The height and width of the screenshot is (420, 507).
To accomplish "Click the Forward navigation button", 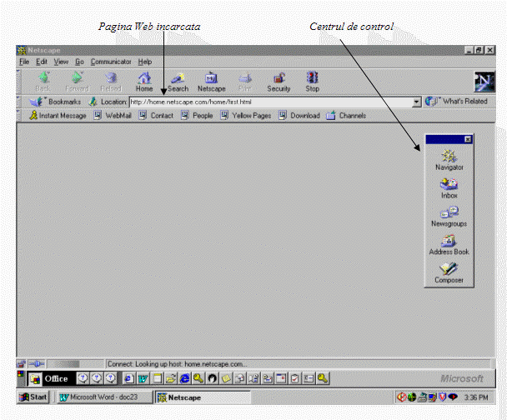I will pyautogui.click(x=77, y=82).
